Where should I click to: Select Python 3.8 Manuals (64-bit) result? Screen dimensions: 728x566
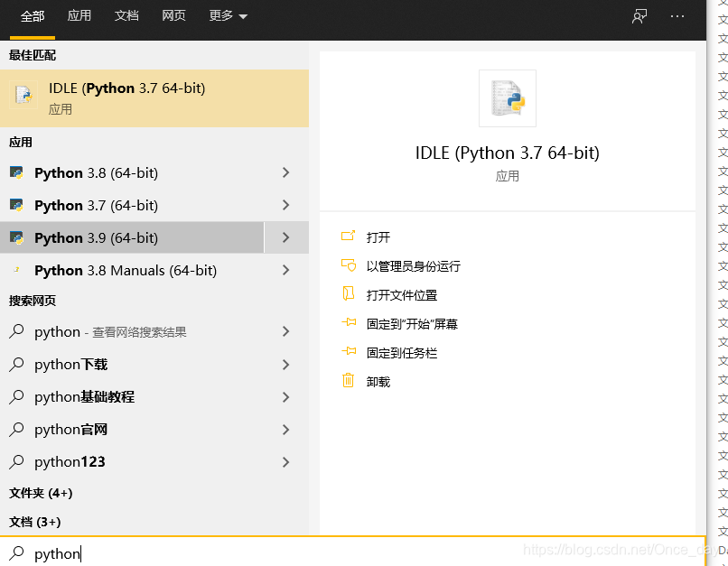click(132, 270)
